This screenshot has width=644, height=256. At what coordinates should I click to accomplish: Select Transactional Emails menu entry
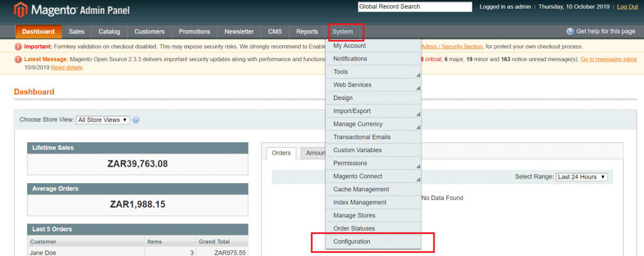[x=374, y=137]
